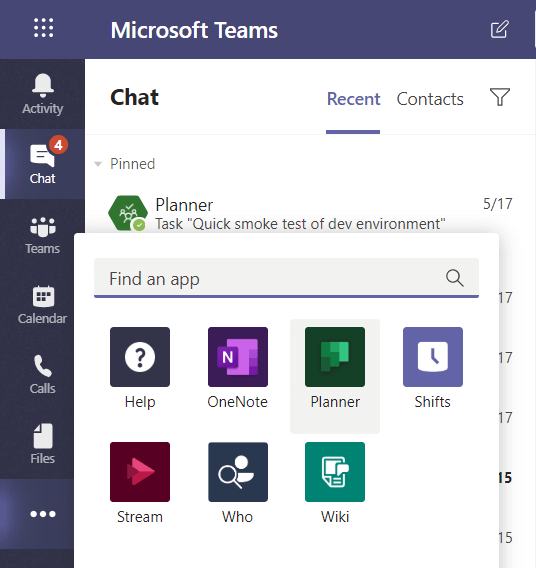Open the Shifts app tile

(433, 368)
